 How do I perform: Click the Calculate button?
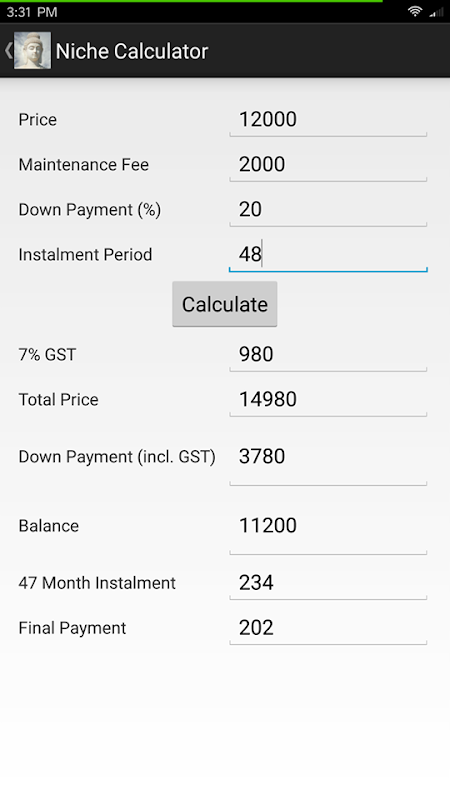[224, 304]
